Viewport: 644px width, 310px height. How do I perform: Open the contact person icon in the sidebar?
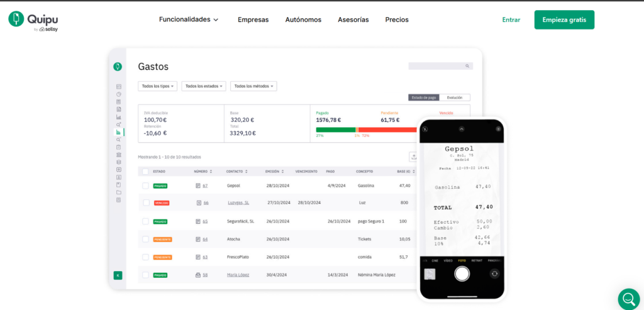[119, 177]
